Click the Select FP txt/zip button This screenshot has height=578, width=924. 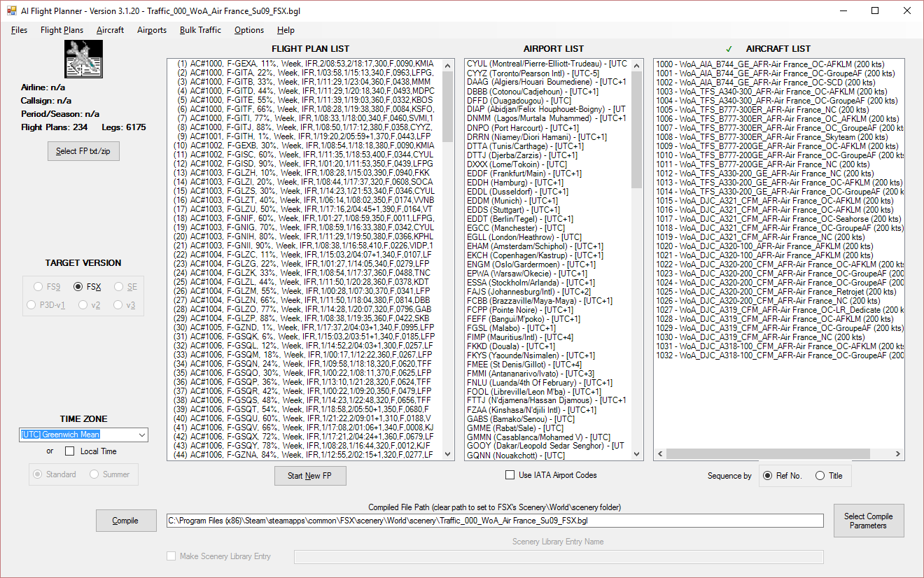(83, 151)
